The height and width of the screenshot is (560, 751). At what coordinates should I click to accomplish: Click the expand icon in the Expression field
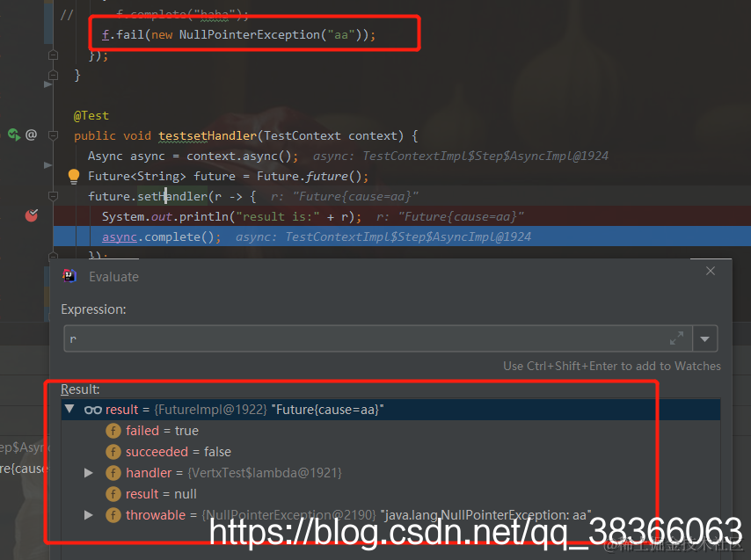[676, 338]
